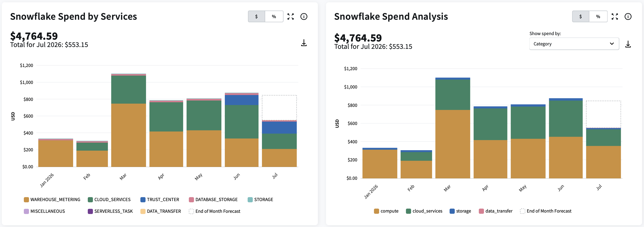Screen dimensions: 644x227
Task: Click the $1,200 axis label in Services chart
Action: pos(27,66)
